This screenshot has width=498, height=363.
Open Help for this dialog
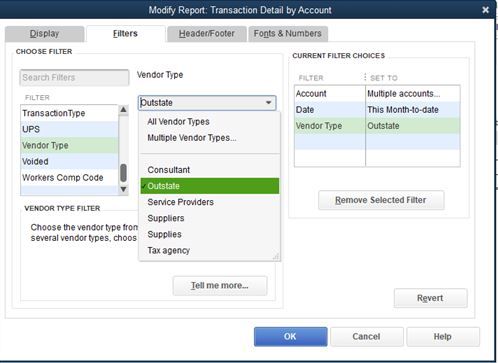coord(443,337)
